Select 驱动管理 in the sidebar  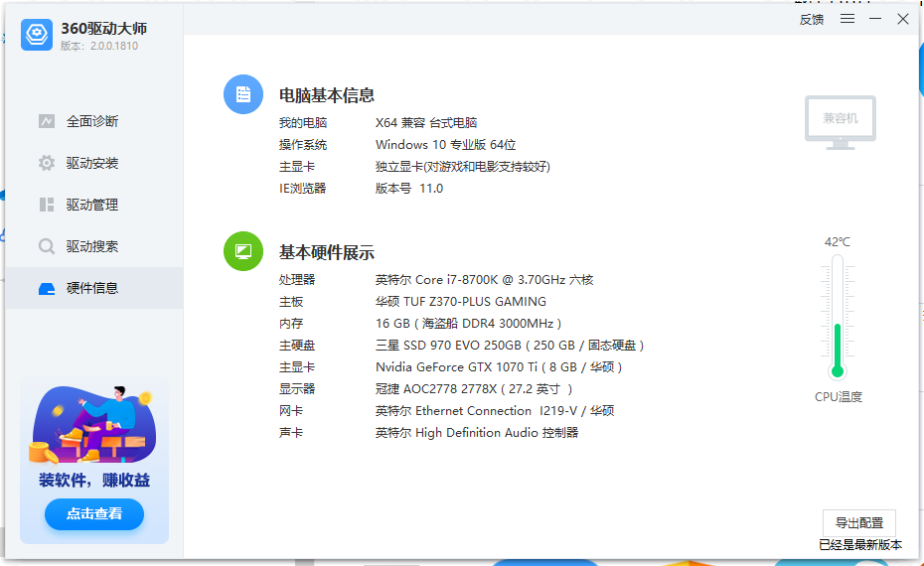tap(94, 205)
